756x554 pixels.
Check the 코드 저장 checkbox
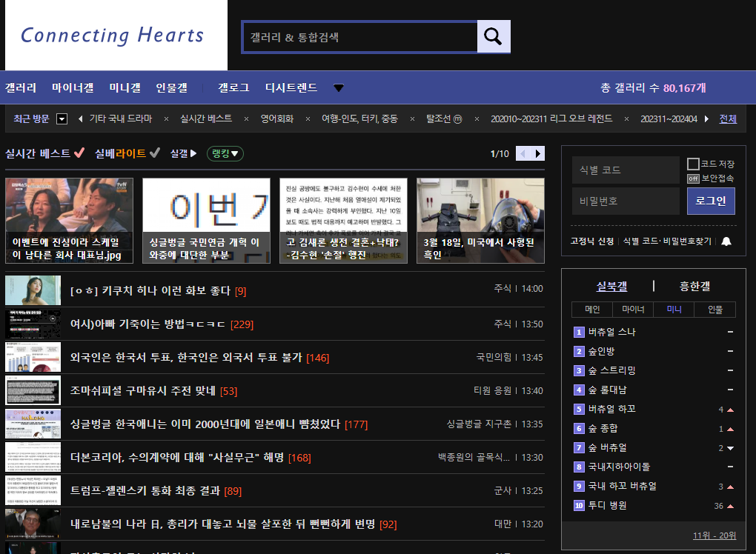pos(693,164)
